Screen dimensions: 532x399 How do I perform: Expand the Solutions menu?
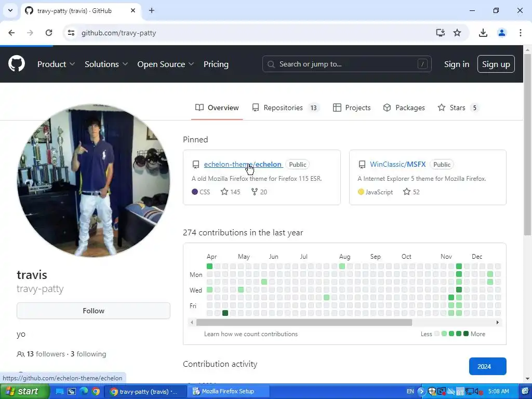(106, 64)
